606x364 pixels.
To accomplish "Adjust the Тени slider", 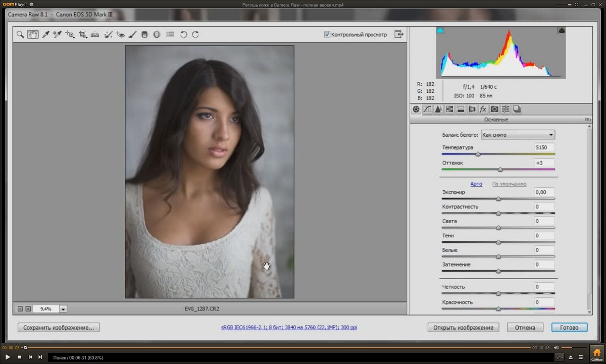I will [x=498, y=242].
